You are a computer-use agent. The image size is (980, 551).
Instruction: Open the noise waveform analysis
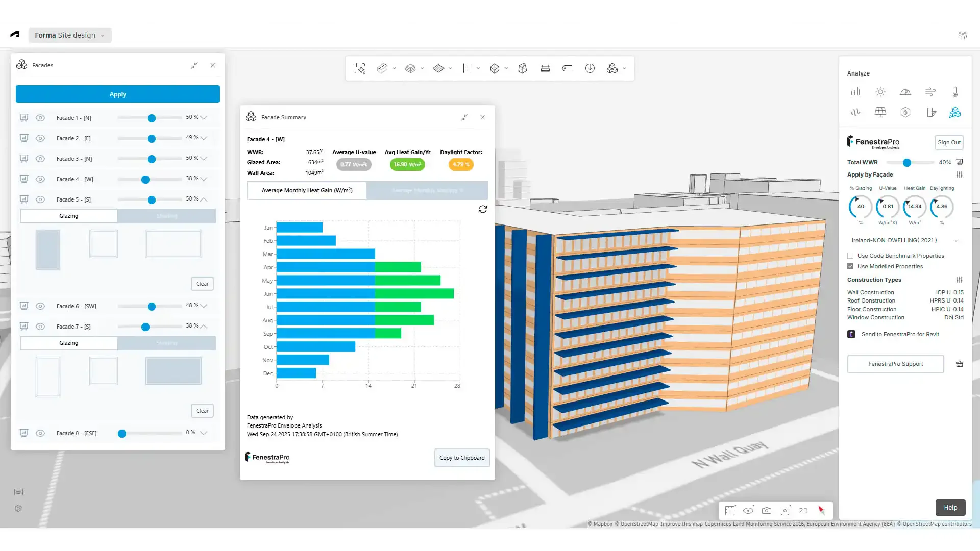855,112
